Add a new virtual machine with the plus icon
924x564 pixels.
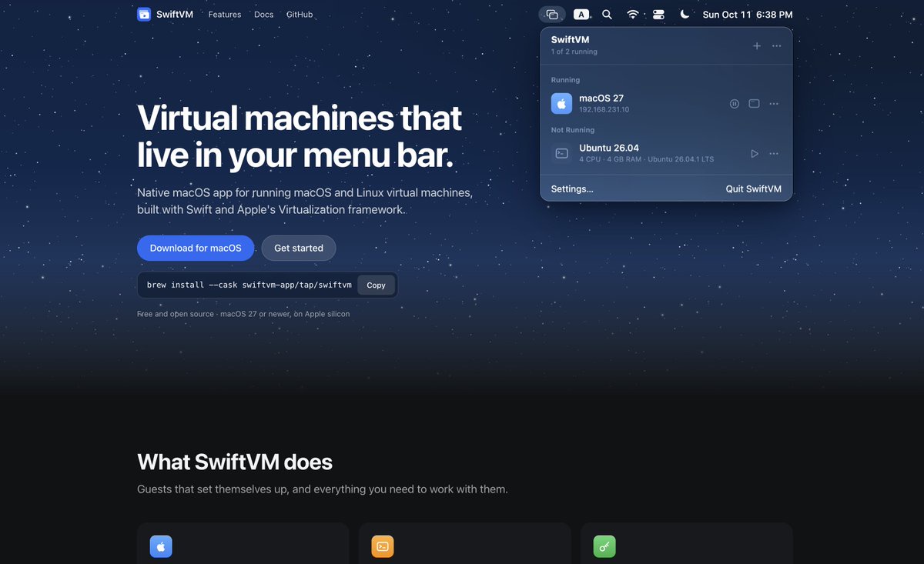click(x=757, y=46)
